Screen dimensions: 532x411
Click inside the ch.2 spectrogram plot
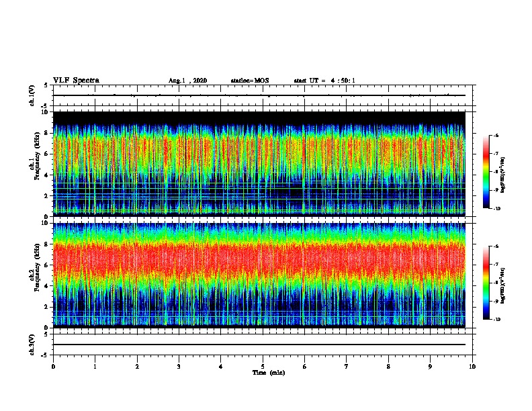(x=259, y=275)
